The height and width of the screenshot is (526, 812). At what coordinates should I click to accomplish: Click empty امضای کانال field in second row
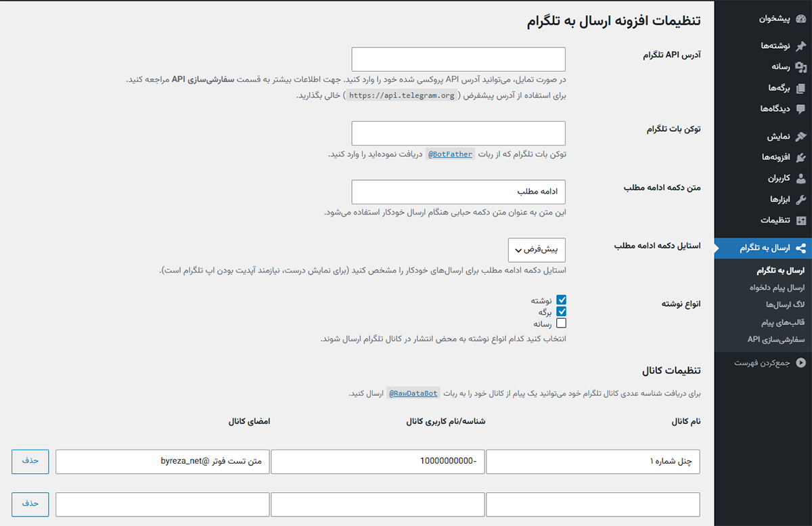coord(162,504)
